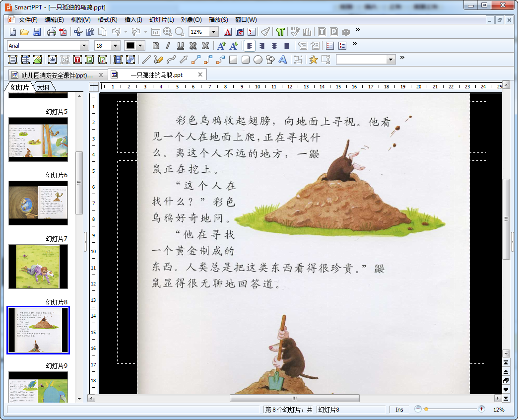The image size is (518, 420).
Task: Zoom out with the minus button
Action: 418,409
